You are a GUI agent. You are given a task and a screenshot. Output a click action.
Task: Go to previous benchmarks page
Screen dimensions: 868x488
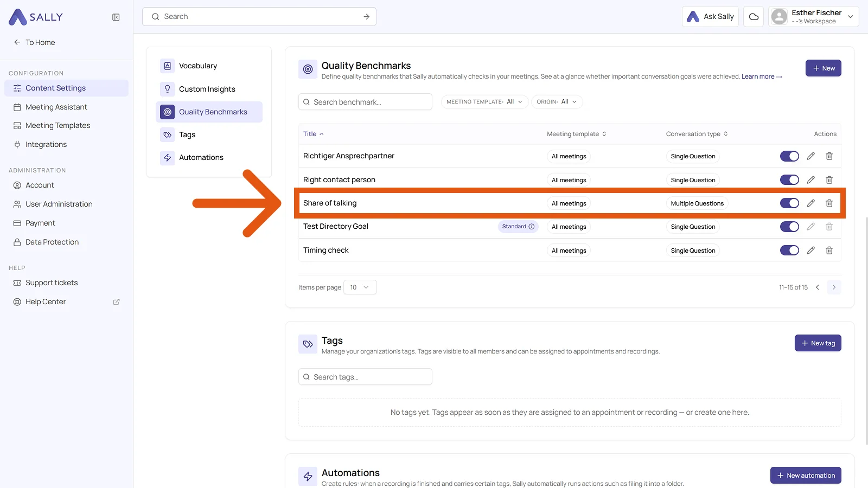point(818,287)
